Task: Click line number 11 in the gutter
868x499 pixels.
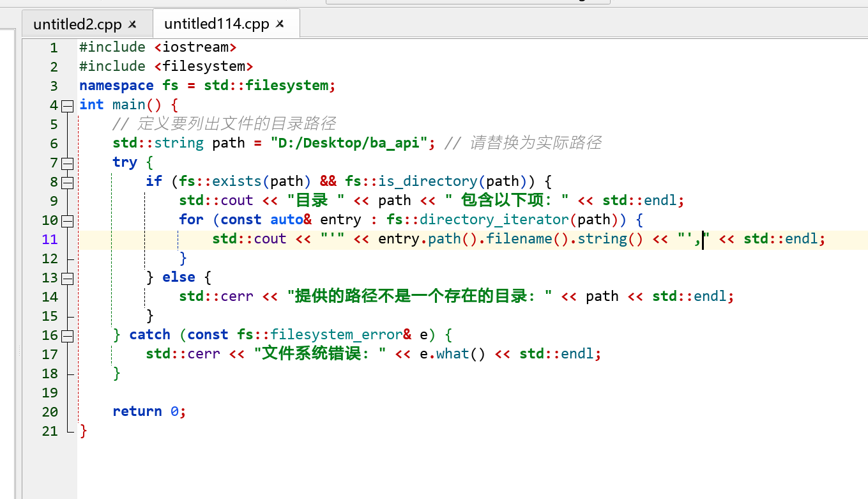Action: 50,238
